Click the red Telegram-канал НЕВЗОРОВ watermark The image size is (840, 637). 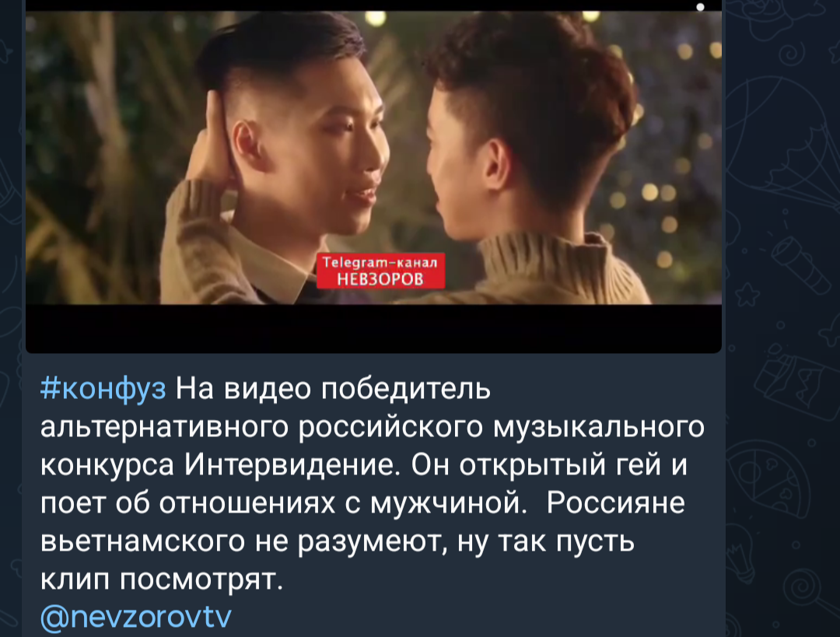(x=380, y=271)
